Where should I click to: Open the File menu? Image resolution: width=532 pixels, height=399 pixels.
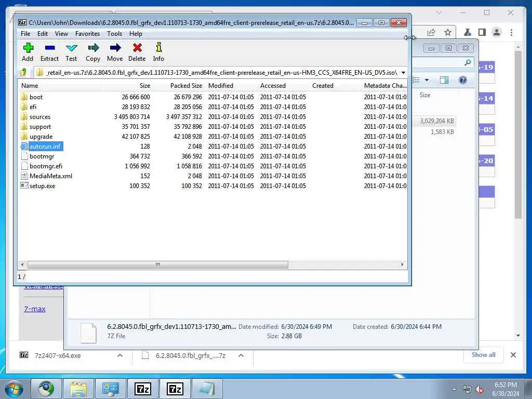25,34
